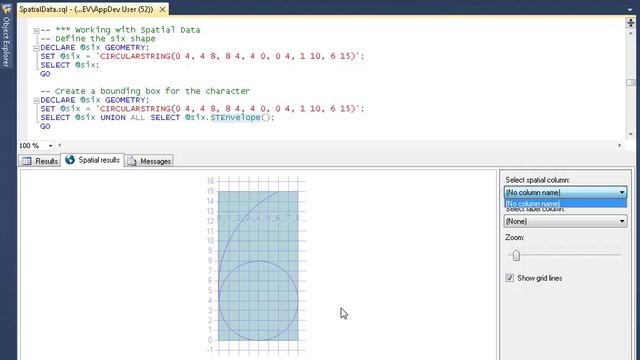Switch to the Spatial results tab
640x360 pixels.
(93, 160)
